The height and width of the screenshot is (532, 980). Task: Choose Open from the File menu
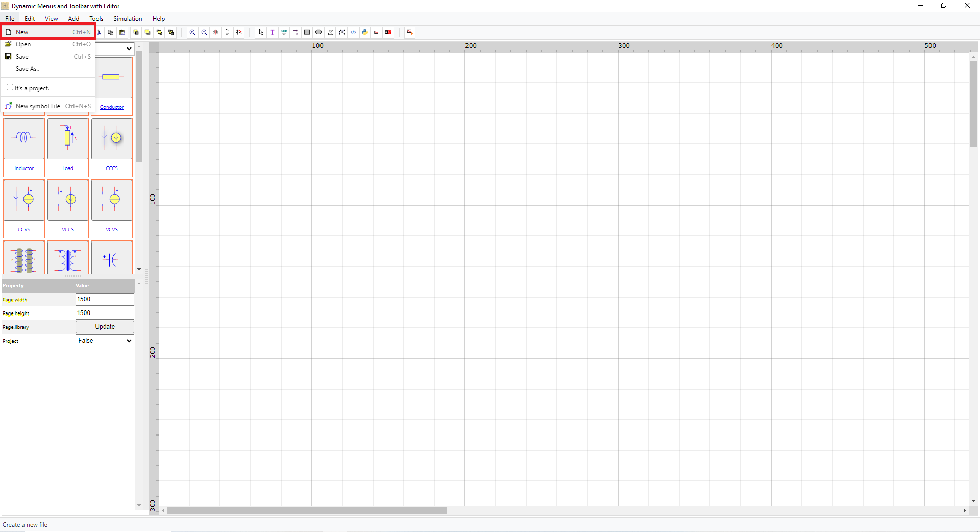[x=48, y=44]
